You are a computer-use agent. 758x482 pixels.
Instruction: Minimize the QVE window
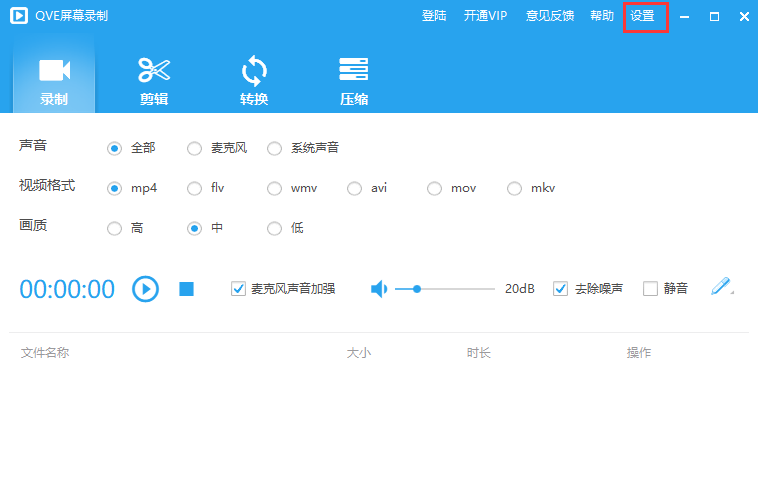pyautogui.click(x=685, y=17)
